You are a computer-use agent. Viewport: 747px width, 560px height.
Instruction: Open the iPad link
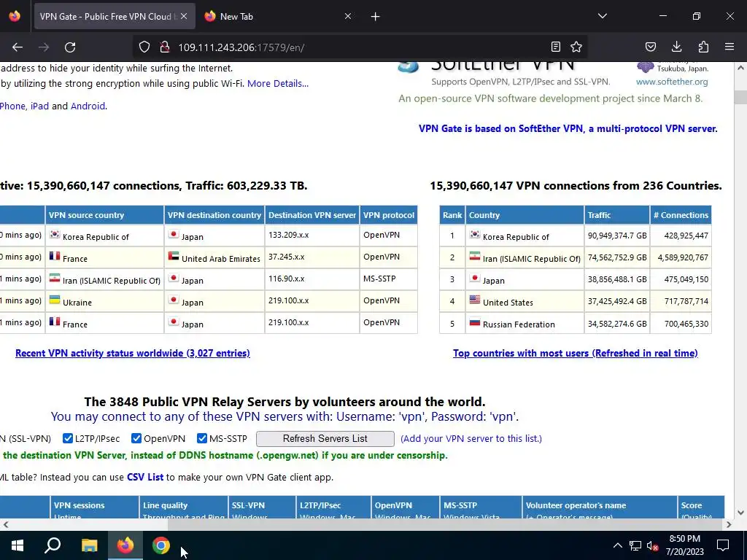[39, 106]
